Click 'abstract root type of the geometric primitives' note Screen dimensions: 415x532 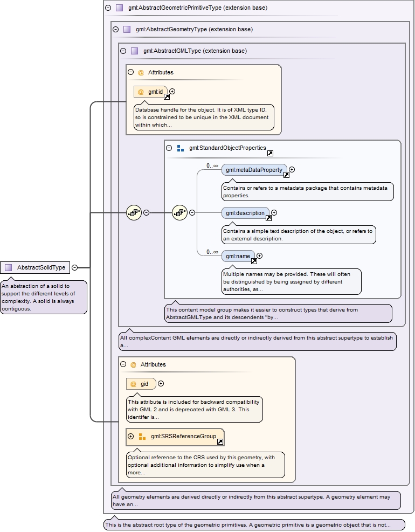(x=254, y=524)
